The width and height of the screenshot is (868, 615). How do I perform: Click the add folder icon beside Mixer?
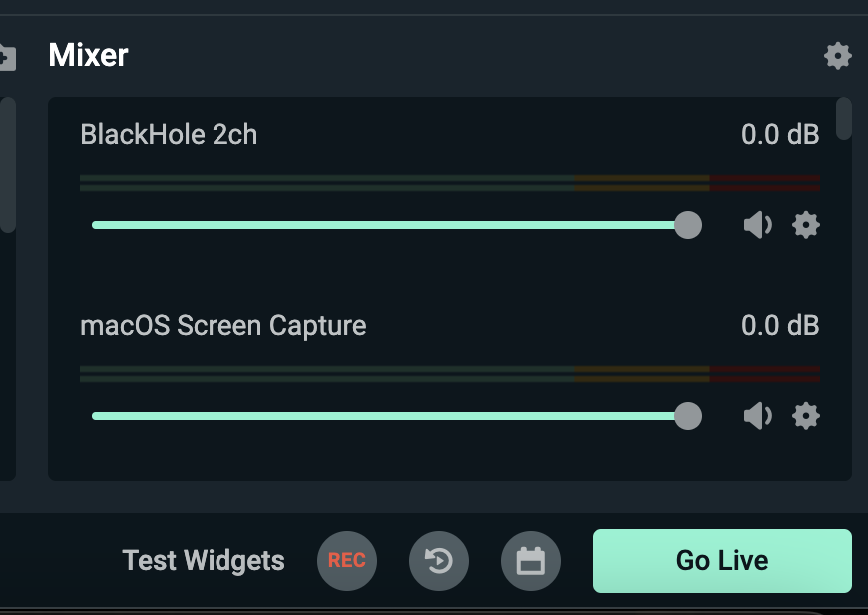7,57
